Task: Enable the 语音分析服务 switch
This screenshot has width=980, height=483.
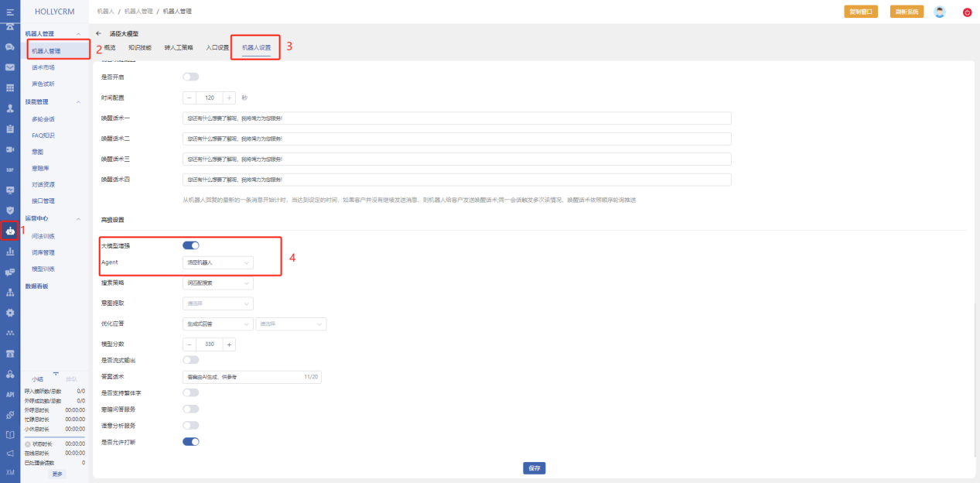Action: click(x=190, y=425)
